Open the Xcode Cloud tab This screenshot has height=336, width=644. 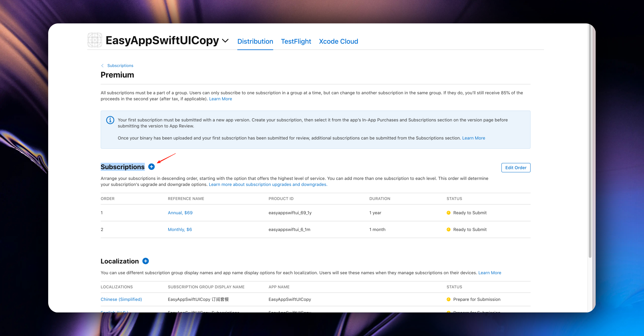point(338,41)
